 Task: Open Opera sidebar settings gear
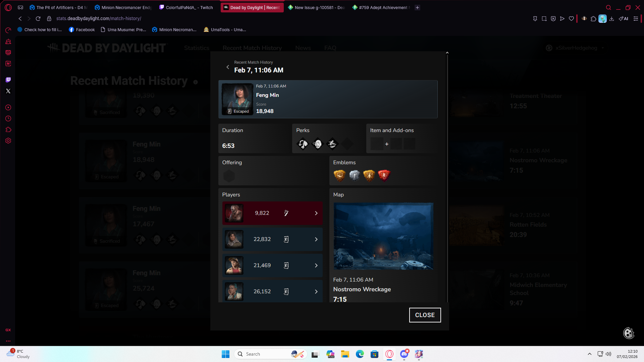point(8,141)
